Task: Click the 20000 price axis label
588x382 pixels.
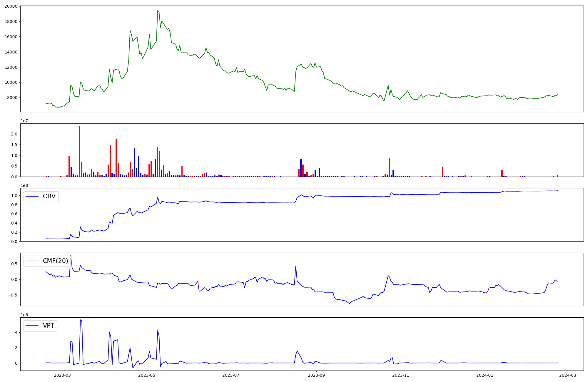Action: (11, 6)
